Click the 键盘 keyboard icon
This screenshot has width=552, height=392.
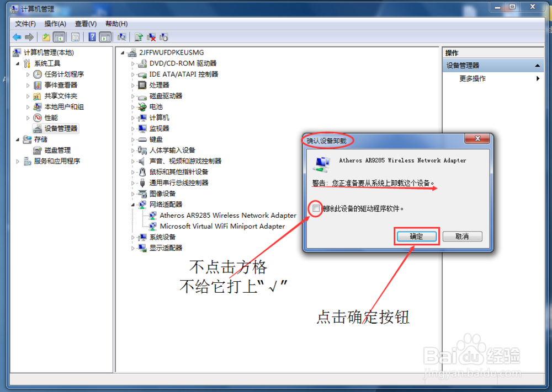142,139
